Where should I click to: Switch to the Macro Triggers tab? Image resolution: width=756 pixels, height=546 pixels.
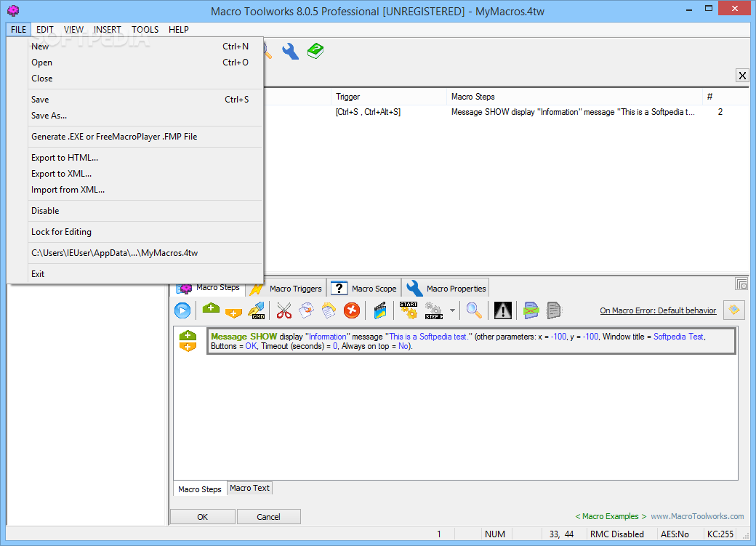(x=286, y=289)
